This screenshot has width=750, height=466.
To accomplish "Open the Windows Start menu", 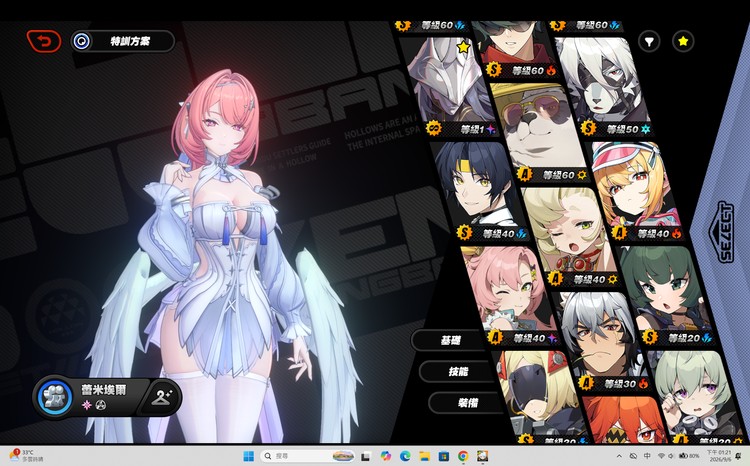I will tap(249, 456).
